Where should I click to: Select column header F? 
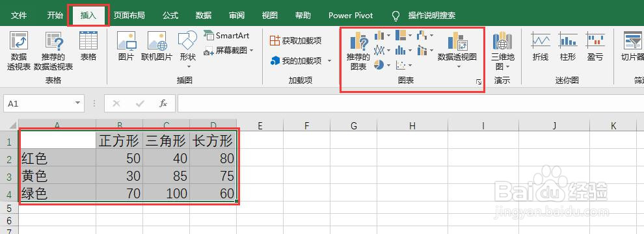tap(307, 125)
